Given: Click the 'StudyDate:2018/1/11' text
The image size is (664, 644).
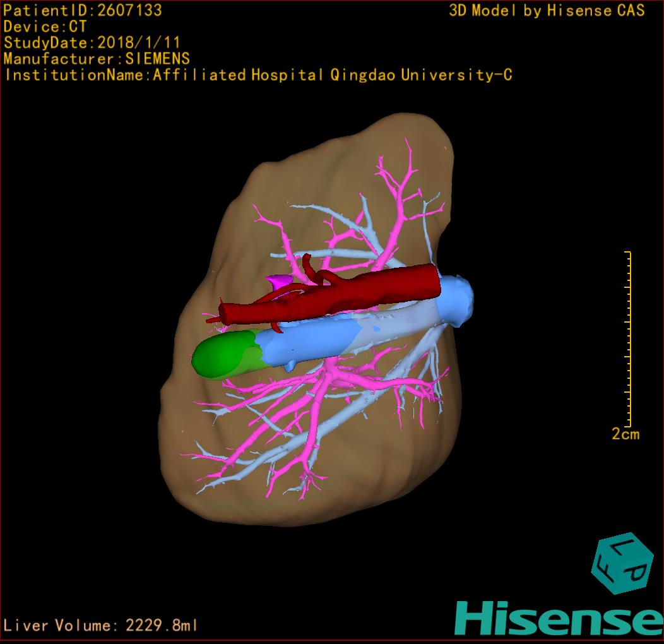Looking at the screenshot, I should click(x=92, y=43).
